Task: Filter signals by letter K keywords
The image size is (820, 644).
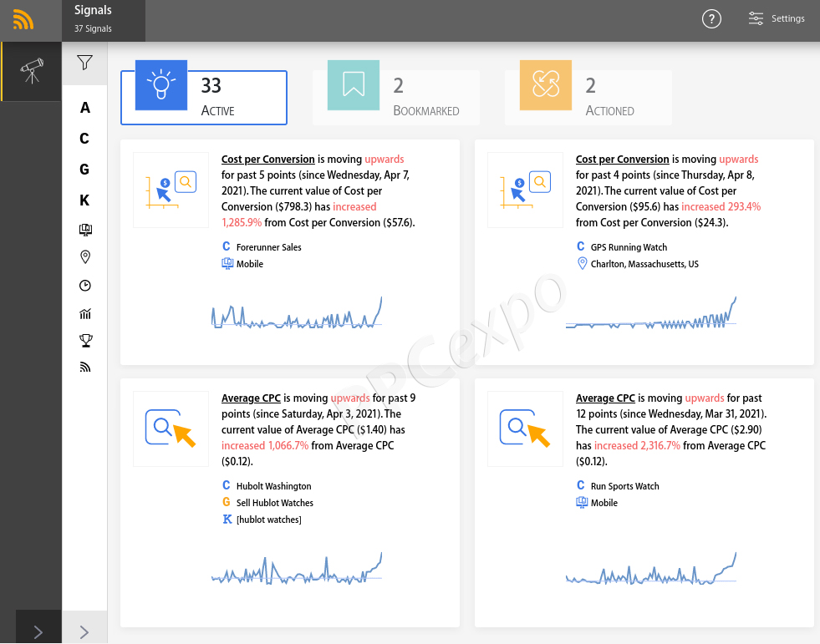Action: point(84,200)
